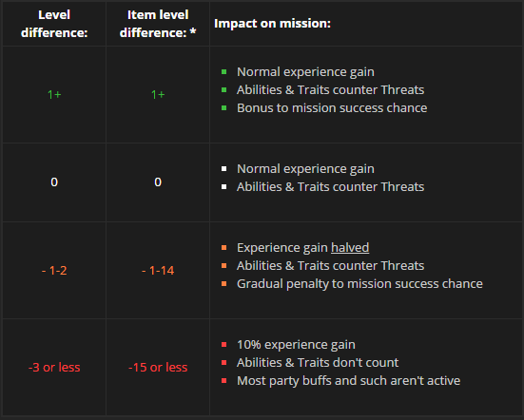This screenshot has width=524, height=420.
Task: Click the white '0' level difference cell
Action: point(54,182)
